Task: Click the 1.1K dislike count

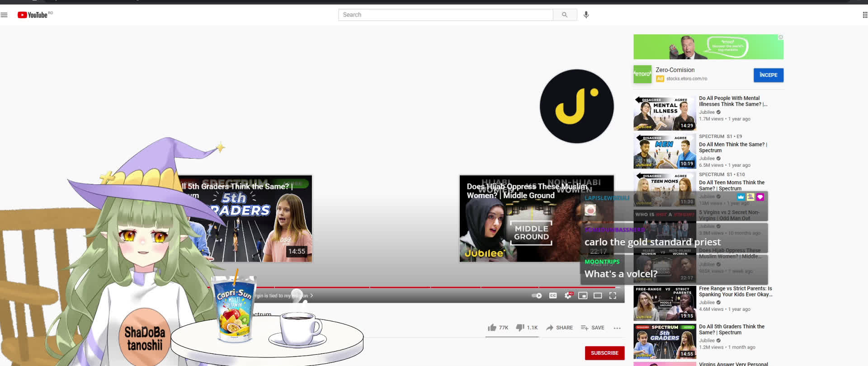Action: (532, 328)
